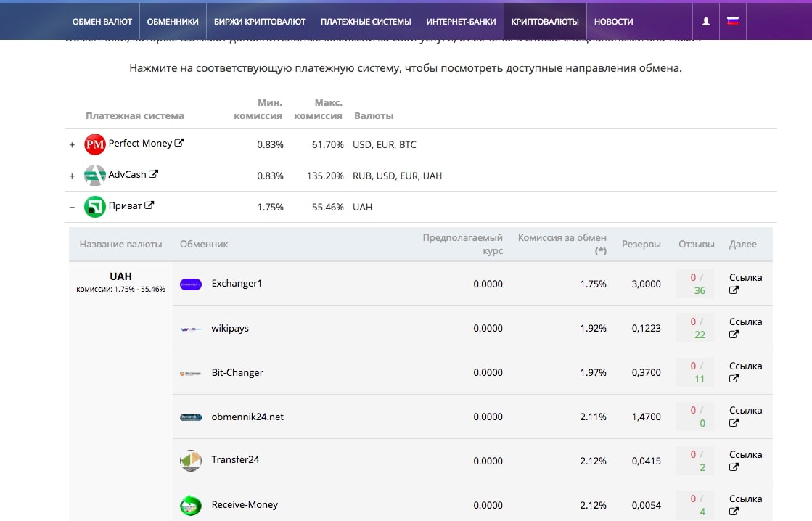The width and height of the screenshot is (812, 521).
Task: Click the Предполагаемый курс column header
Action: [462, 244]
